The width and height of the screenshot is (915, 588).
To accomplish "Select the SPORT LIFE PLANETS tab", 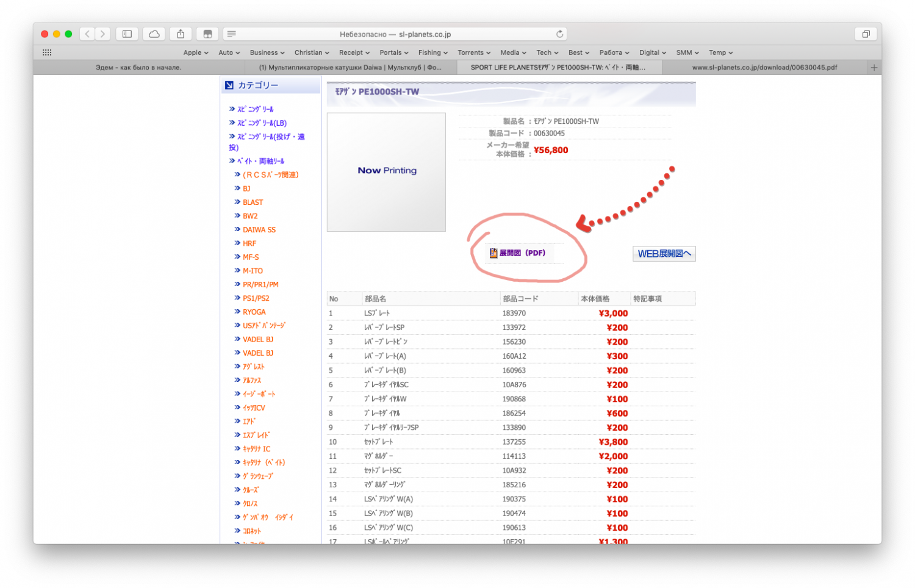I will [559, 68].
